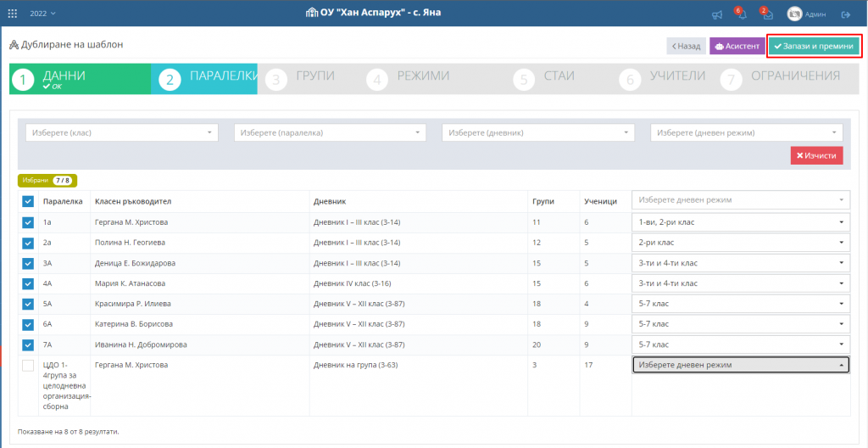Uncheck the checkbox for class 1а

[x=28, y=222]
